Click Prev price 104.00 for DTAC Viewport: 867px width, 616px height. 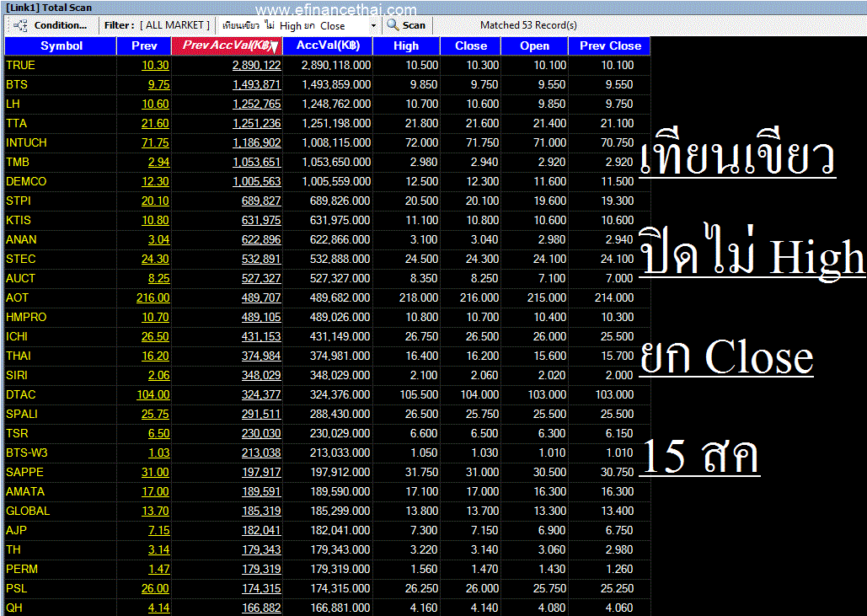click(153, 394)
